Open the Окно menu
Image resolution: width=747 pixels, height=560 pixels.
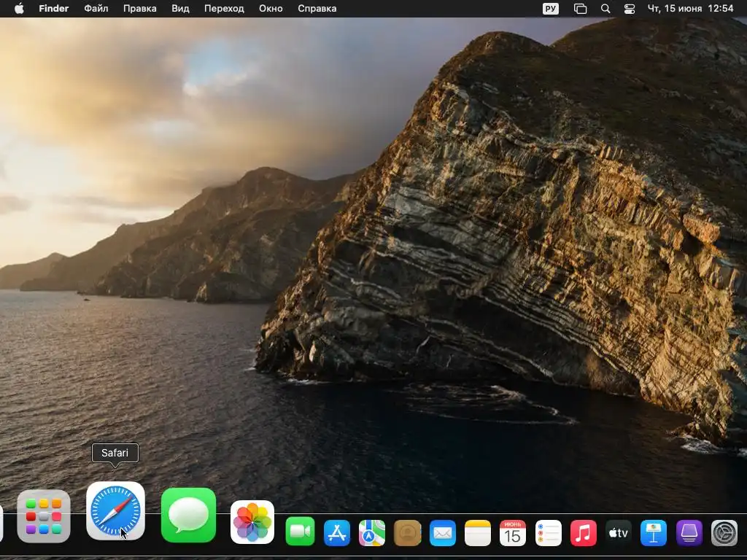271,9
